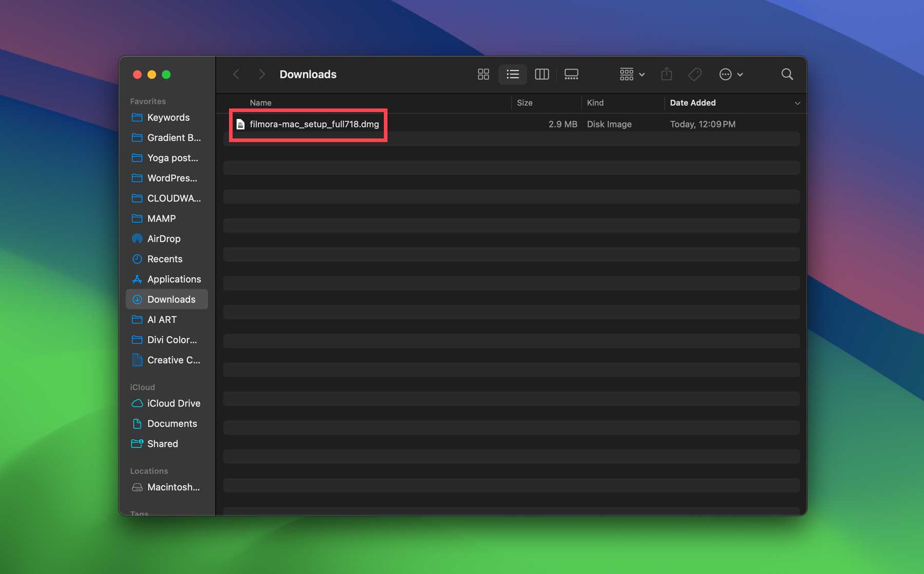The height and width of the screenshot is (574, 924).
Task: Click the Share toolbar icon
Action: (666, 74)
